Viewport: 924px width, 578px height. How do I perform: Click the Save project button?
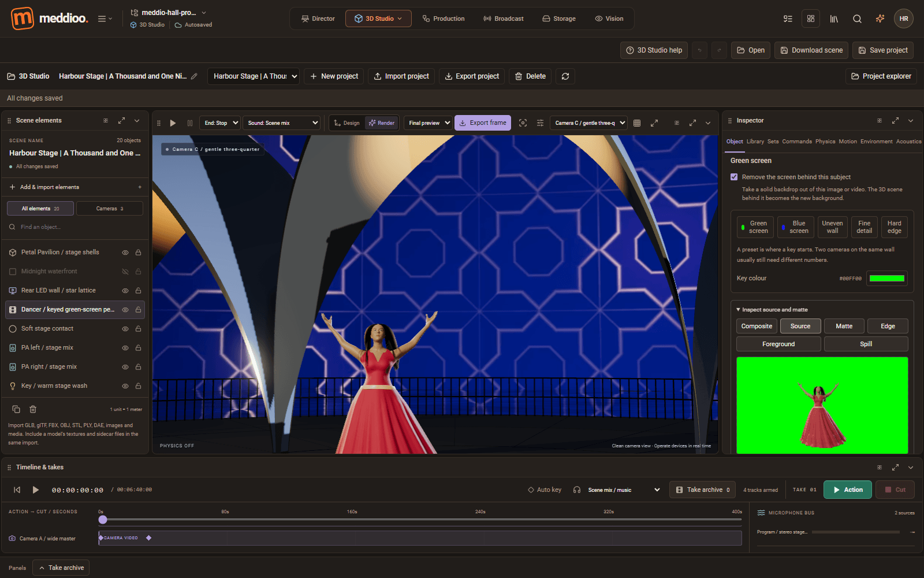883,50
